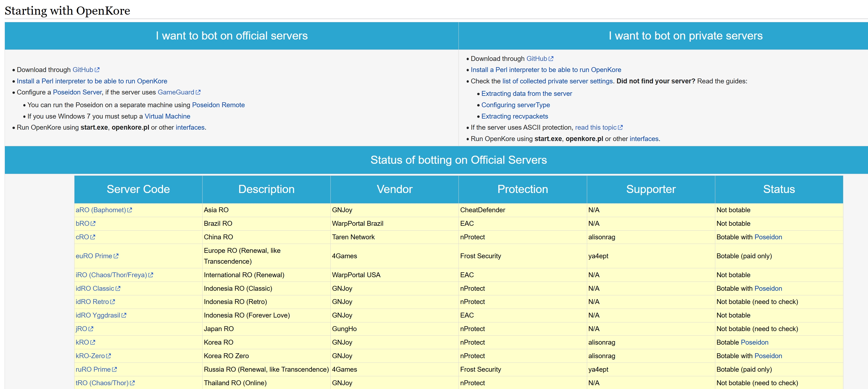Open the jRO server link
This screenshot has height=389, width=868.
tap(81, 329)
